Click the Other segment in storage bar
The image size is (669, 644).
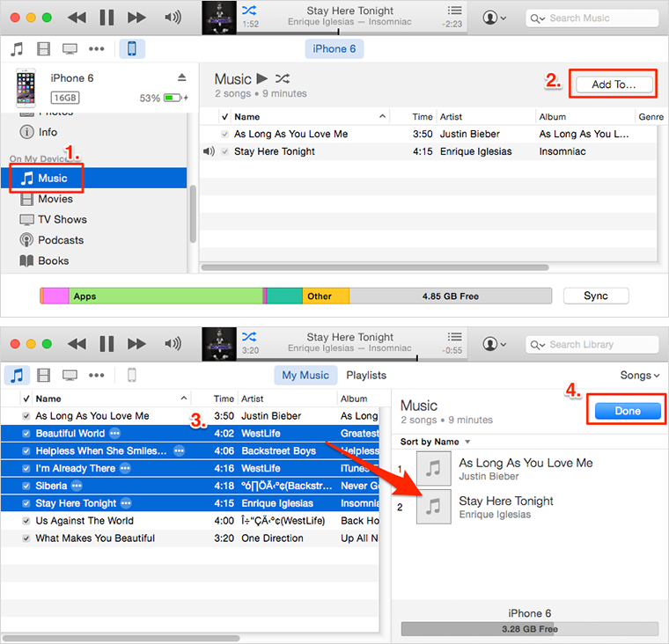pos(326,296)
